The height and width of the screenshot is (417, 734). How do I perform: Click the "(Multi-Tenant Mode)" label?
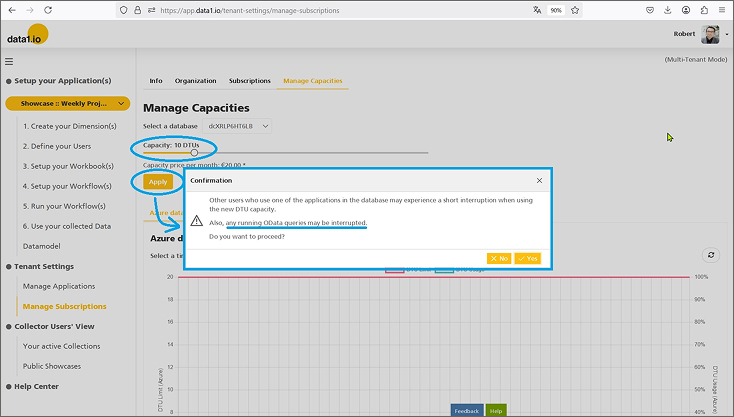(x=696, y=59)
